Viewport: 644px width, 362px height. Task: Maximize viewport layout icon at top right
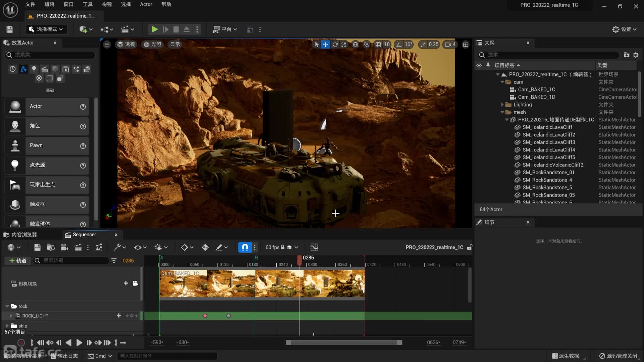coord(466,44)
